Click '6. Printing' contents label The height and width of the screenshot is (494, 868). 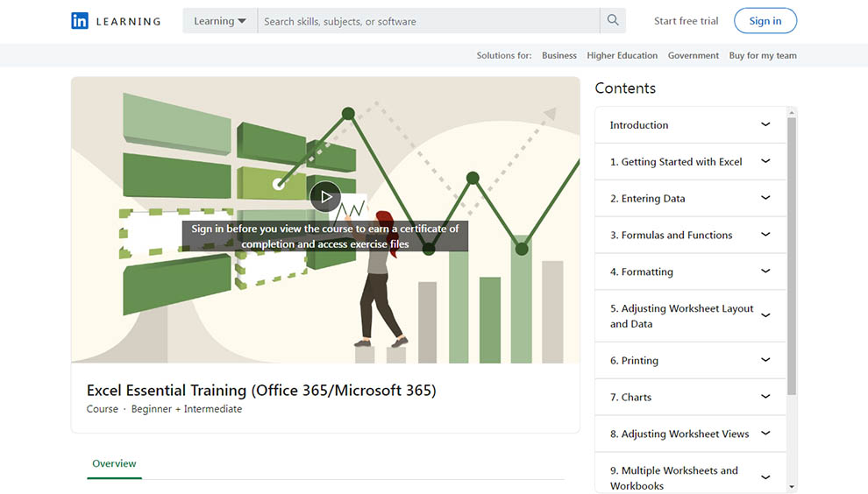tap(635, 361)
